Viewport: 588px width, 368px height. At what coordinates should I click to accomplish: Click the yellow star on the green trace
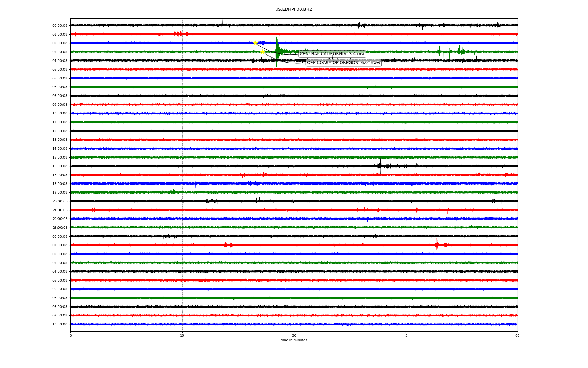(x=262, y=52)
